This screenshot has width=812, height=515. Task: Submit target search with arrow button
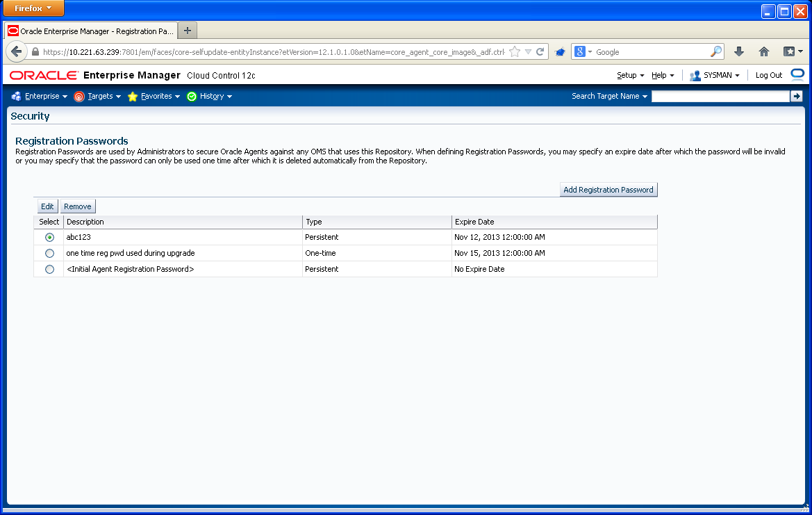[x=797, y=97]
